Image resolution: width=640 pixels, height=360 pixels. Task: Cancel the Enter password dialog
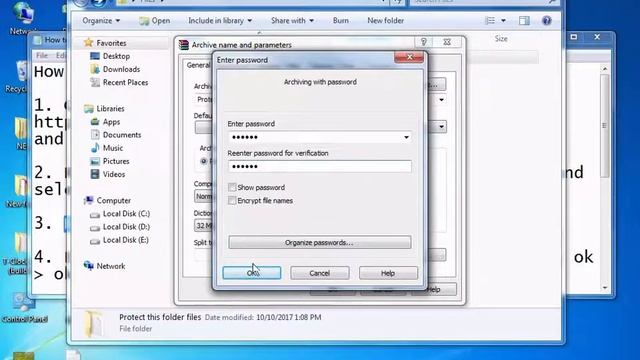coord(320,273)
